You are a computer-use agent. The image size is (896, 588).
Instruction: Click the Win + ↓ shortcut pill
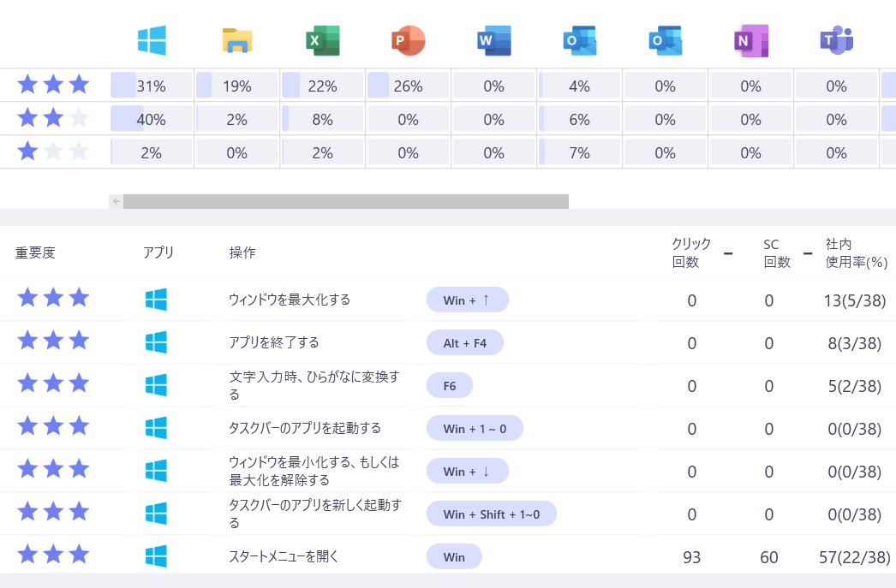(468, 471)
